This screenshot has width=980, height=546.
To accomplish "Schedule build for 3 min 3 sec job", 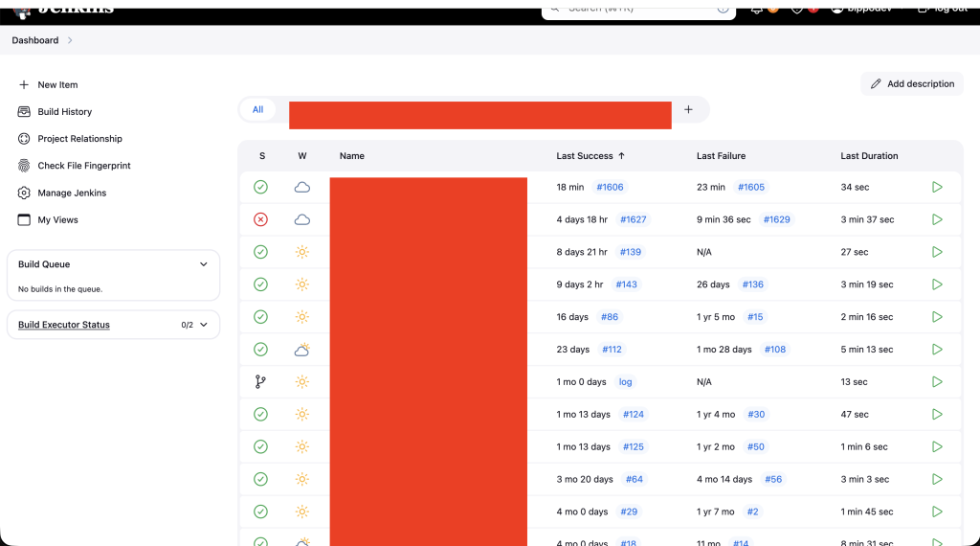I will (x=937, y=480).
